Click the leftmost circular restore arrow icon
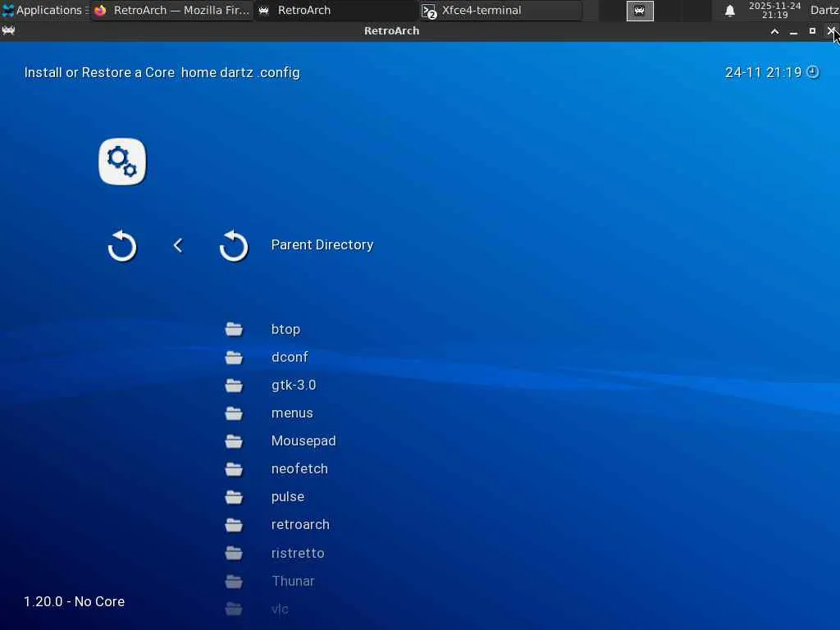 pyautogui.click(x=122, y=246)
